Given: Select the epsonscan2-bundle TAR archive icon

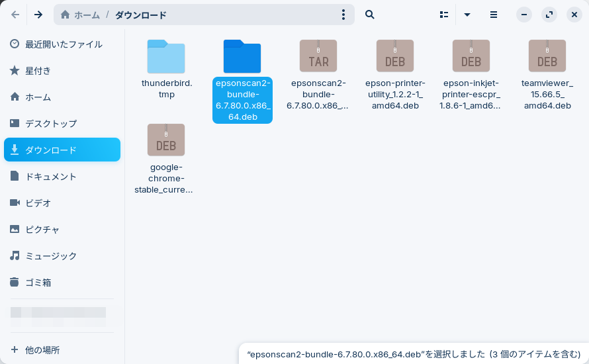Looking at the screenshot, I should 318,56.
